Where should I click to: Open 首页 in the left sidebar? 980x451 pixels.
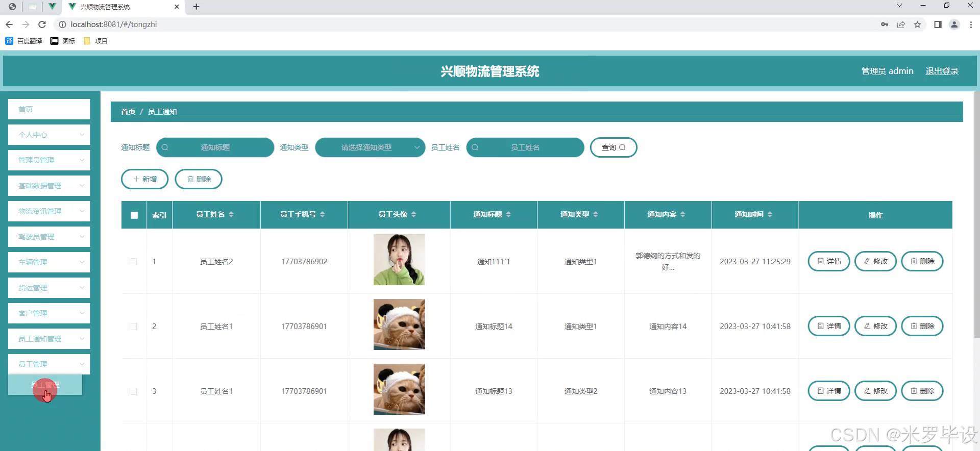(x=49, y=109)
